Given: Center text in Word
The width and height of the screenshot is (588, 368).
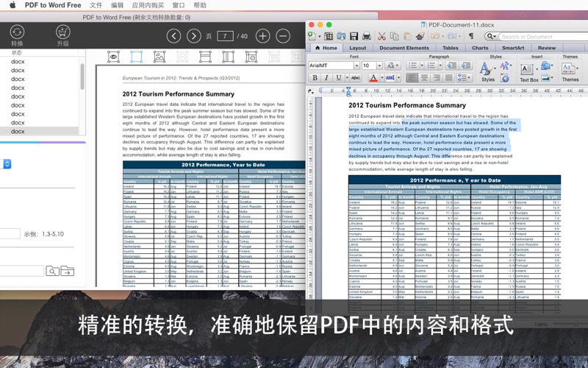Looking at the screenshot, I should tap(424, 78).
